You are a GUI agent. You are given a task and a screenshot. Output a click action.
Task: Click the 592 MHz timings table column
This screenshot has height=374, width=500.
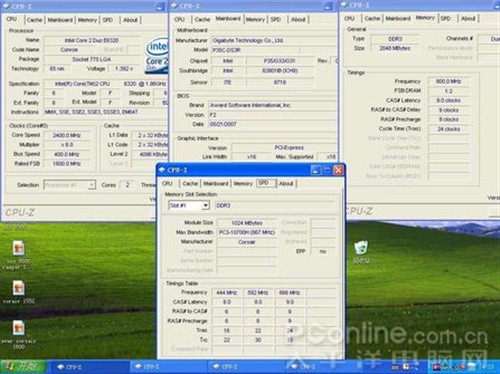coord(258,293)
